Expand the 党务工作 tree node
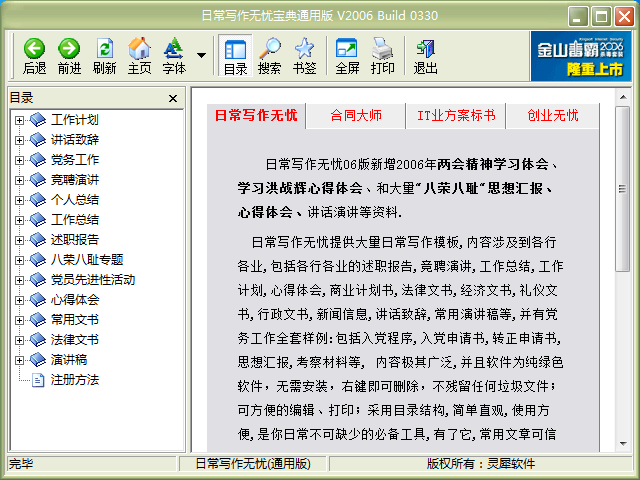Viewport: 640px width, 480px height. [19, 160]
